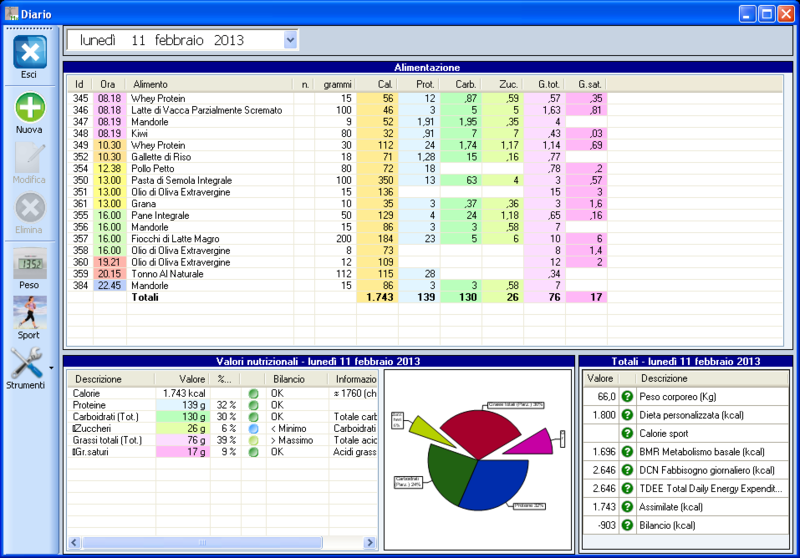Sort by the grammi column header
This screenshot has width=800, height=558.
335,84
